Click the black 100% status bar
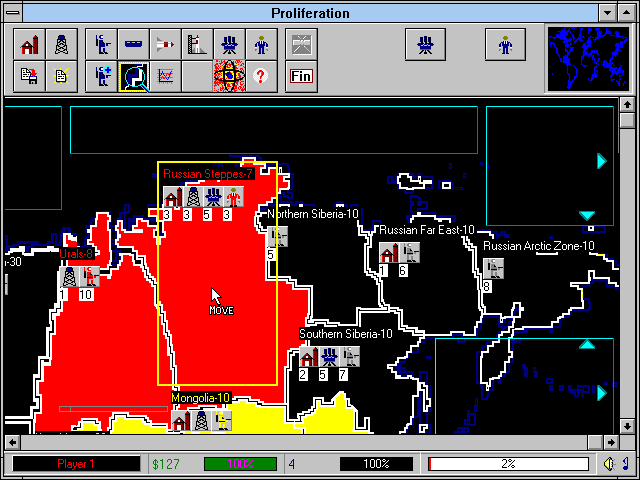640x480 pixels. pyautogui.click(x=376, y=464)
